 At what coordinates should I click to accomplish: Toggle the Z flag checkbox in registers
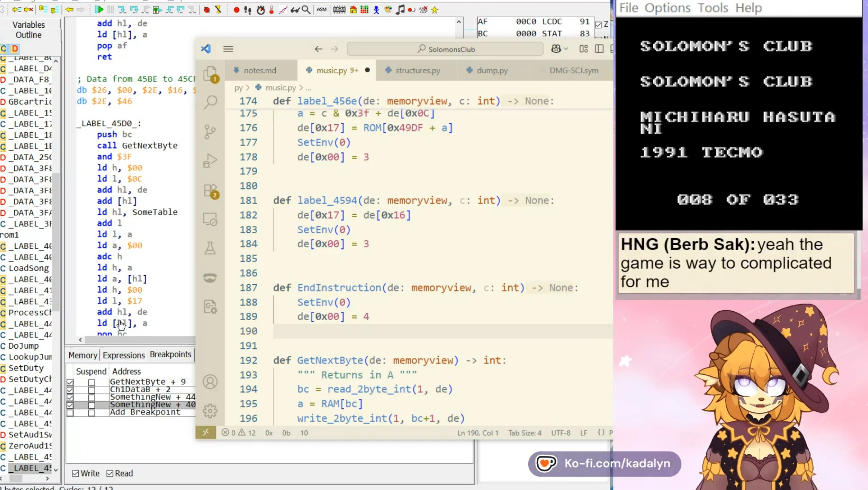(598, 25)
